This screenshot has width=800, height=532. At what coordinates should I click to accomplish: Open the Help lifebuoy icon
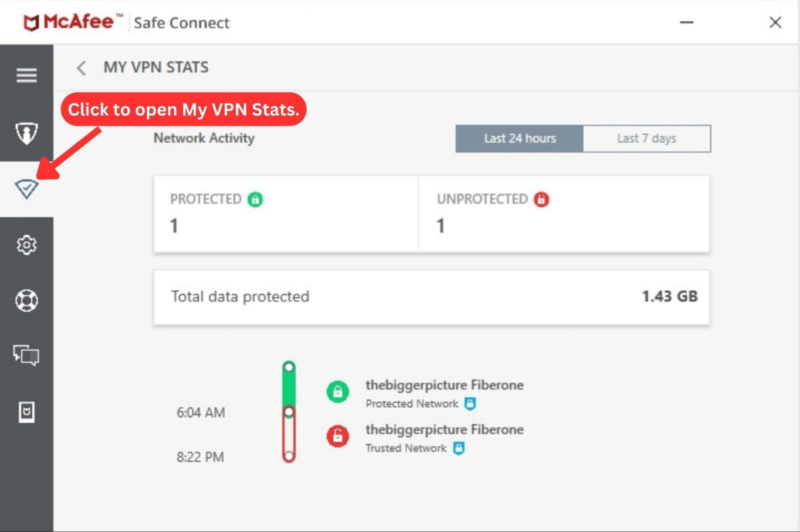(x=26, y=300)
